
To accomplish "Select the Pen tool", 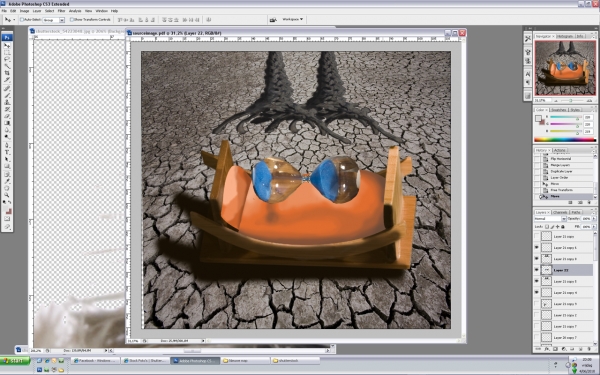I will click(7, 145).
